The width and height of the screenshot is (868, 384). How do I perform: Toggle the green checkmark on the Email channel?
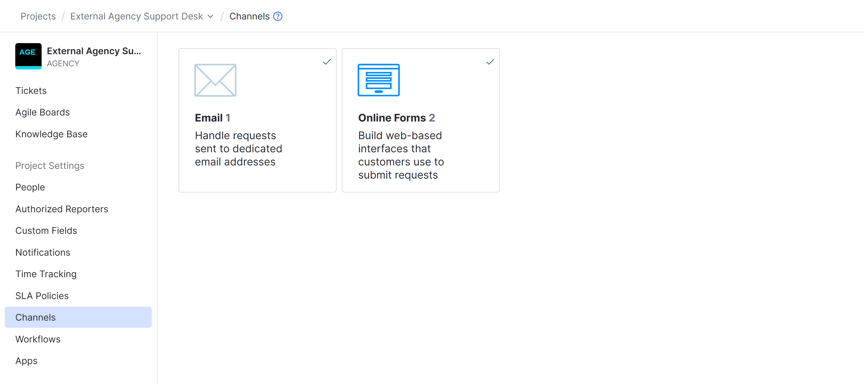327,61
